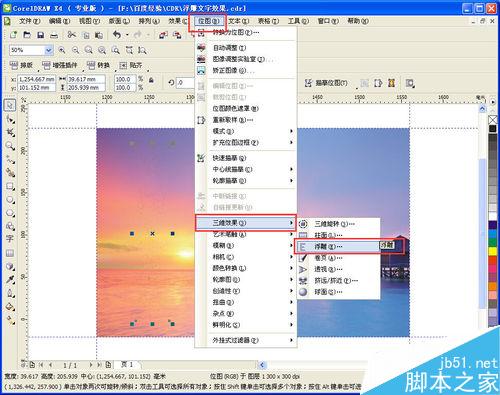Click the Zoom In magnifier icon
The image size is (500, 395).
[x=62, y=50]
